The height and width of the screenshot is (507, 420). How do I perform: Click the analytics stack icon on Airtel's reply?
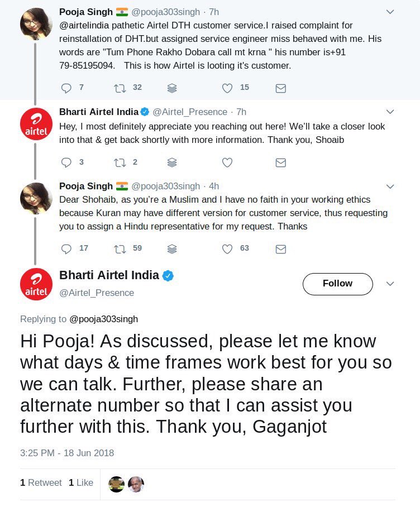click(x=172, y=162)
